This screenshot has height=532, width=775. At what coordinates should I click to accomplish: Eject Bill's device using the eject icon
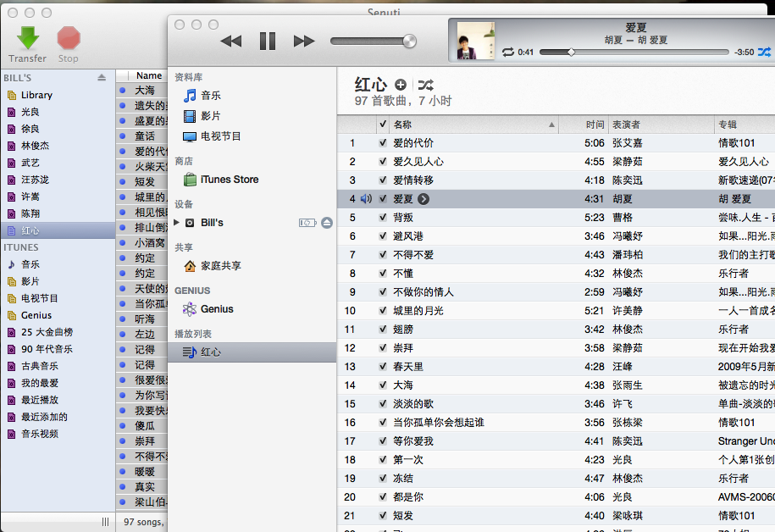[x=327, y=223]
